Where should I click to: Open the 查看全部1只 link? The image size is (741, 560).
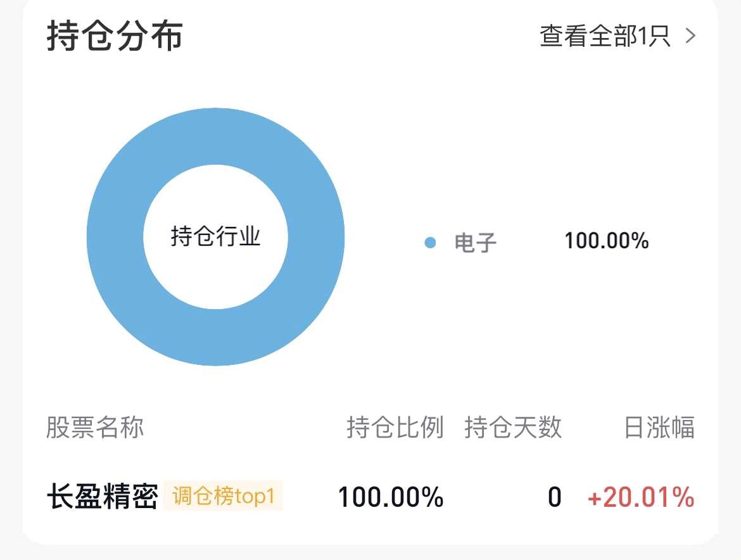coord(605,37)
